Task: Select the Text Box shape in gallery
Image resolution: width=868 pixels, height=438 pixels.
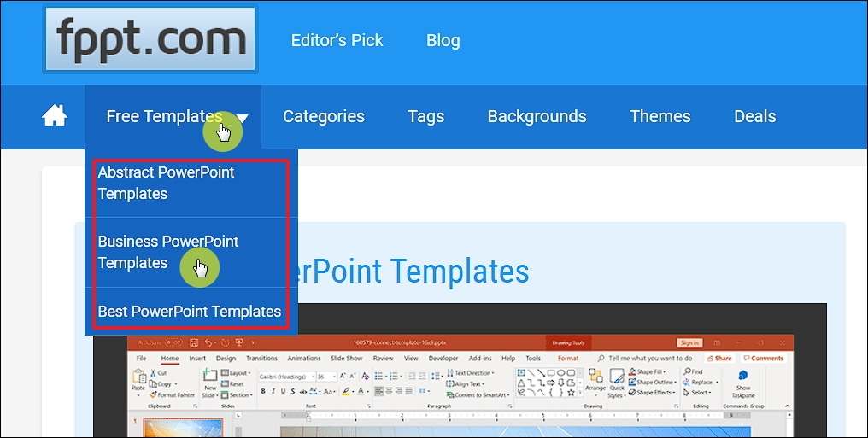Action: click(x=521, y=373)
